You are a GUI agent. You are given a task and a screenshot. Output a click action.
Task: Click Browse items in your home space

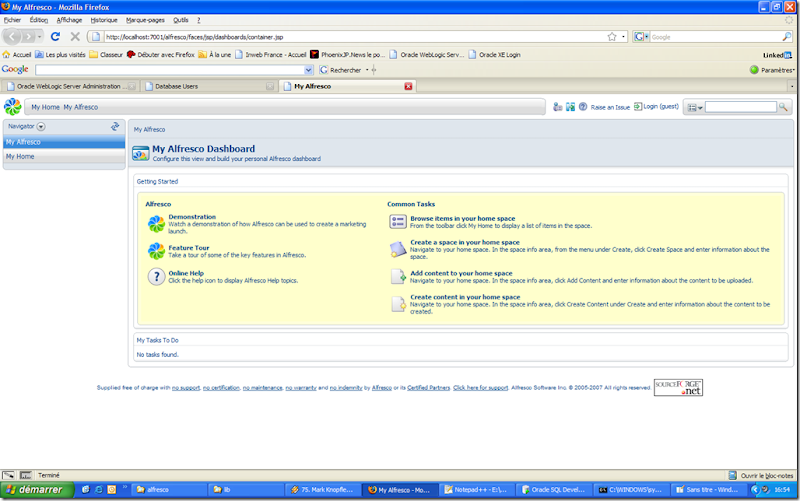coord(462,218)
